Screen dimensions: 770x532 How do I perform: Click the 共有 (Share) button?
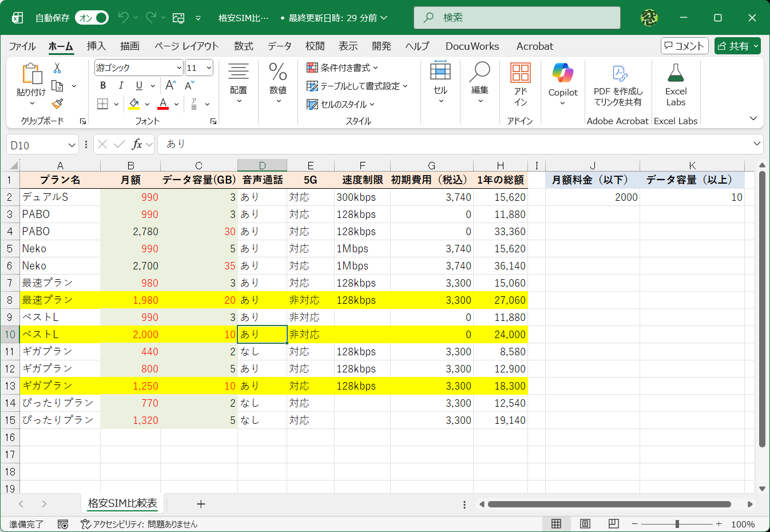(x=737, y=46)
